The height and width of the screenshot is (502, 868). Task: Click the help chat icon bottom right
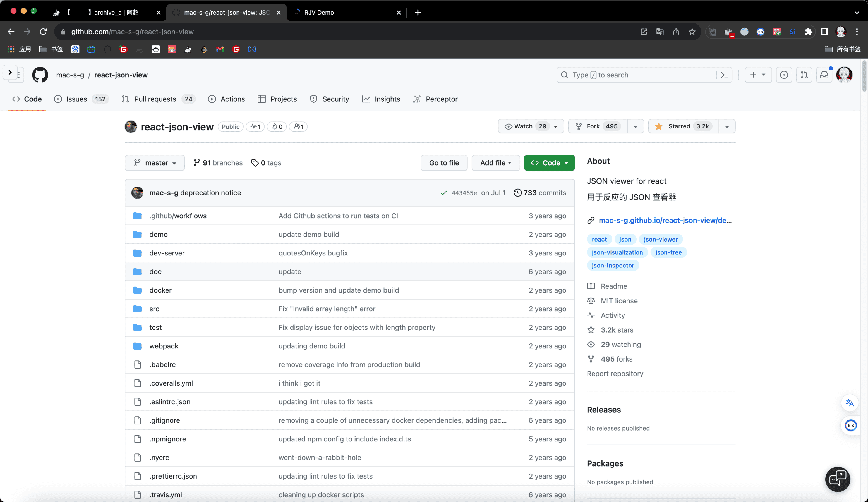(x=837, y=479)
